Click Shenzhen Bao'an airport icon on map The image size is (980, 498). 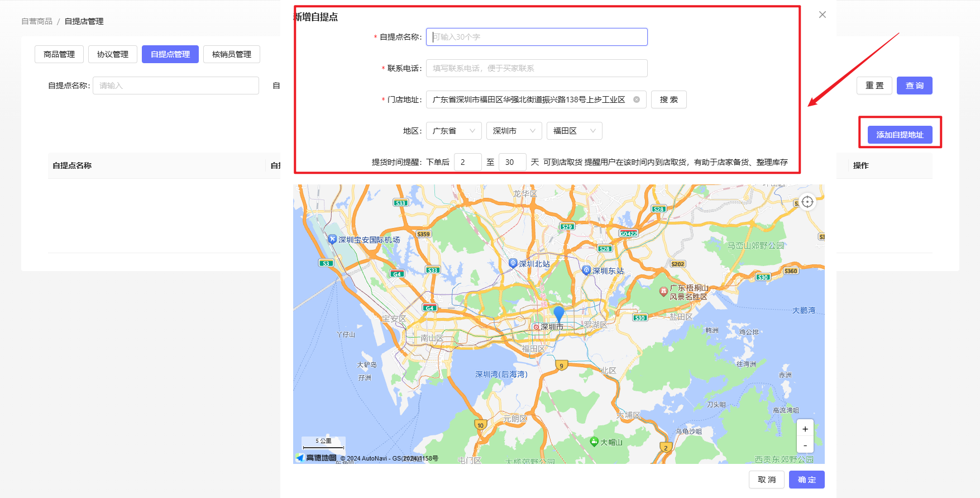[332, 239]
